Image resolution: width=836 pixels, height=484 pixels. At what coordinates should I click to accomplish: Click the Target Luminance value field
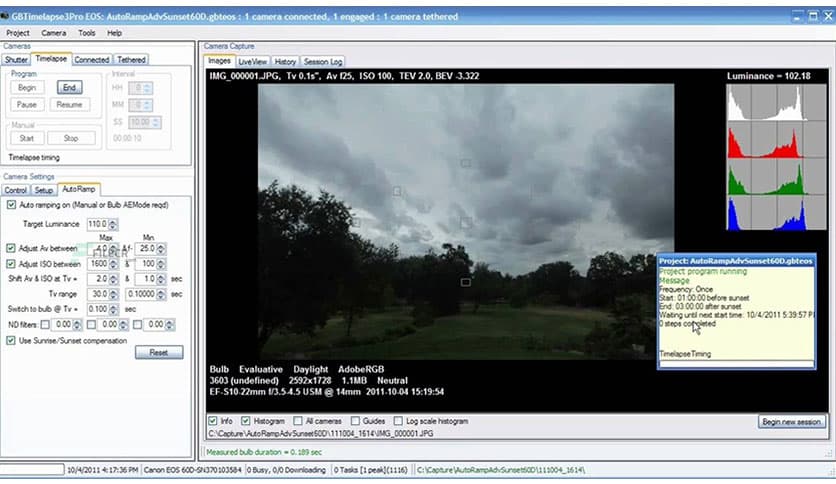click(x=98, y=224)
